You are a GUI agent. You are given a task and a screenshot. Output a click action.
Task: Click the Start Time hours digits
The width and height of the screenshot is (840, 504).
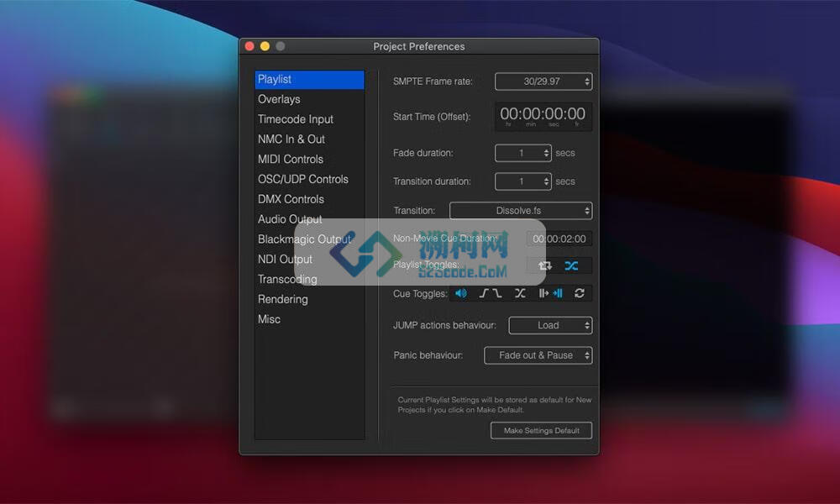click(x=509, y=113)
